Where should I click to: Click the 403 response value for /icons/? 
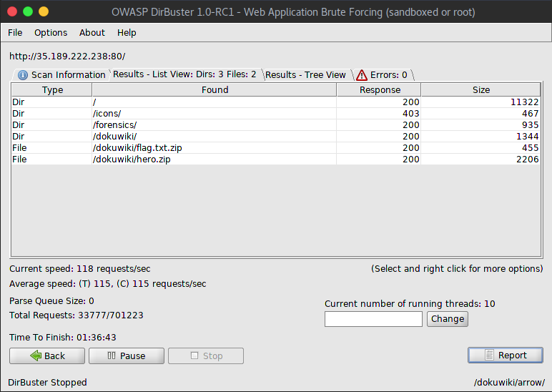click(411, 114)
